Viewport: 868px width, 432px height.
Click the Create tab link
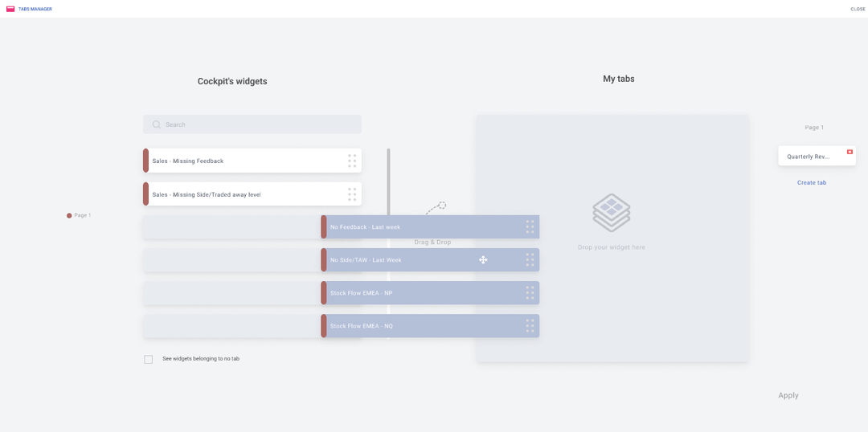[x=812, y=182]
